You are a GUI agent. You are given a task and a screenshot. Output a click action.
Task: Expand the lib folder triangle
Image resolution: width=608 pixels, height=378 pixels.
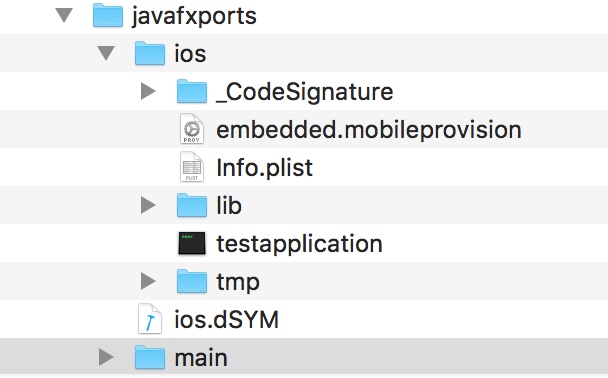click(x=148, y=205)
